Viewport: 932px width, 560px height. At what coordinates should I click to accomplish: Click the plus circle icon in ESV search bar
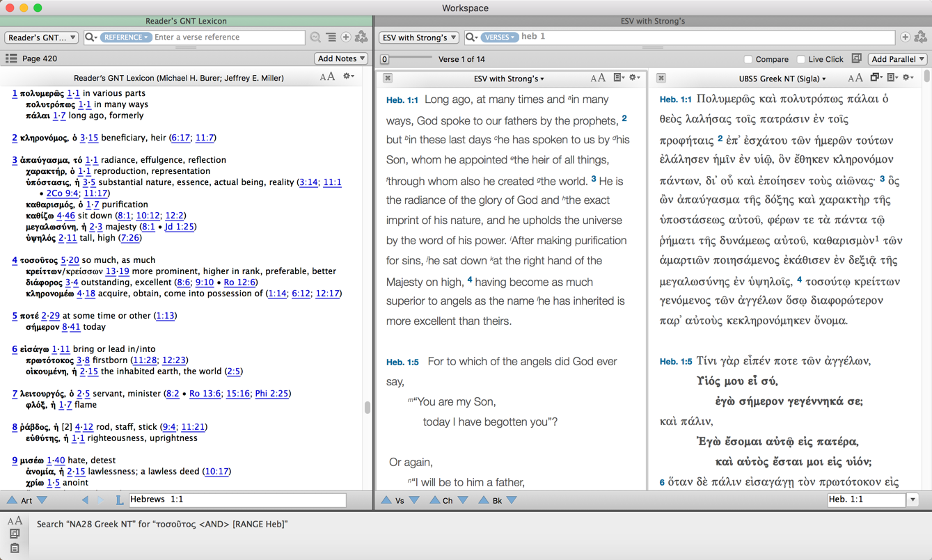905,38
